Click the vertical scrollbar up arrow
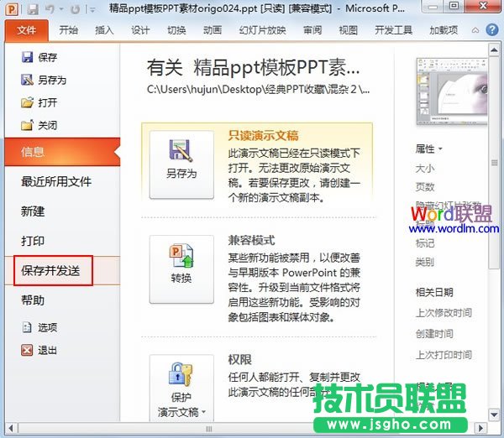Viewport: 504px width, 438px height. click(494, 50)
